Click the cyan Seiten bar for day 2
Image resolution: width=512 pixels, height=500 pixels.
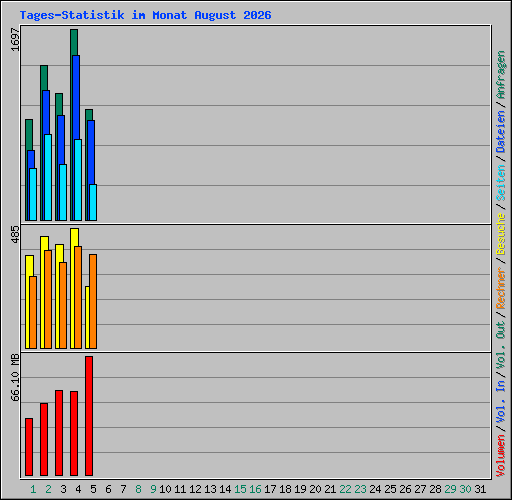pyautogui.click(x=48, y=177)
